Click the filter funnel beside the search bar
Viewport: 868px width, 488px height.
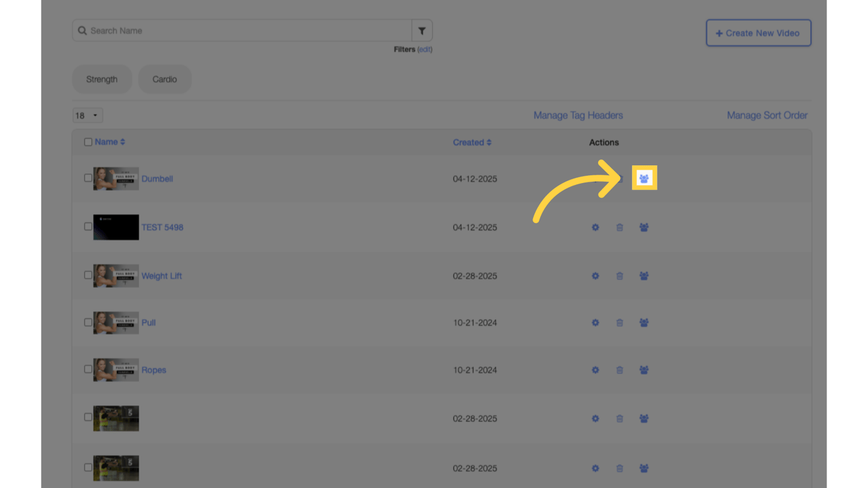(x=421, y=30)
